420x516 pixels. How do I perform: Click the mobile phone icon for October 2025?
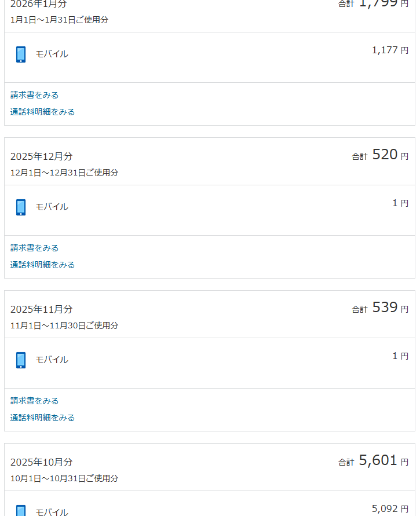[21, 510]
